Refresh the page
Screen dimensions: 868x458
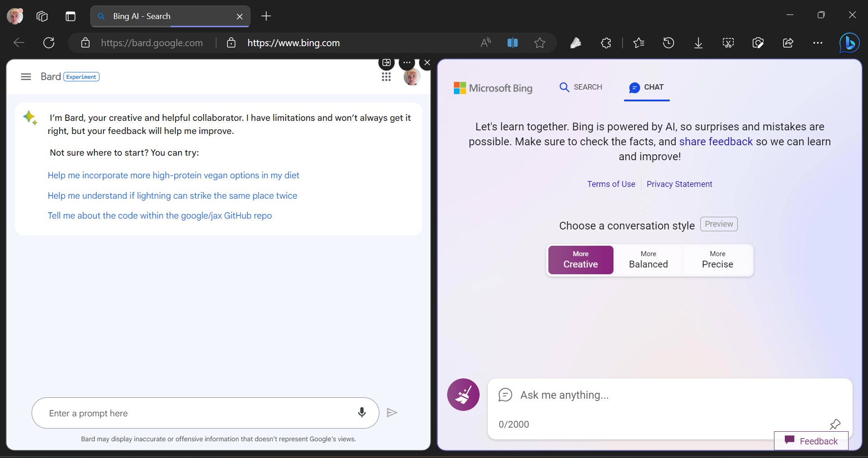[49, 43]
